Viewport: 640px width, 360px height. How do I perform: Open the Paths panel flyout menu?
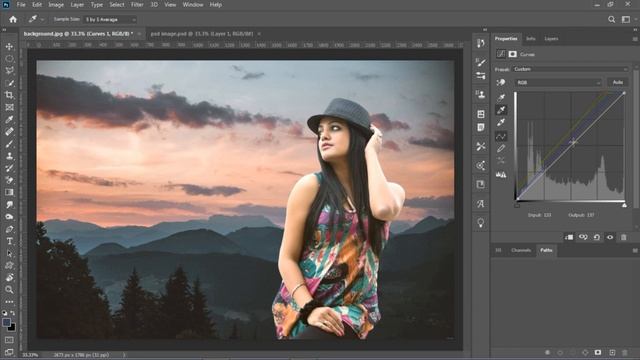pyautogui.click(x=635, y=251)
